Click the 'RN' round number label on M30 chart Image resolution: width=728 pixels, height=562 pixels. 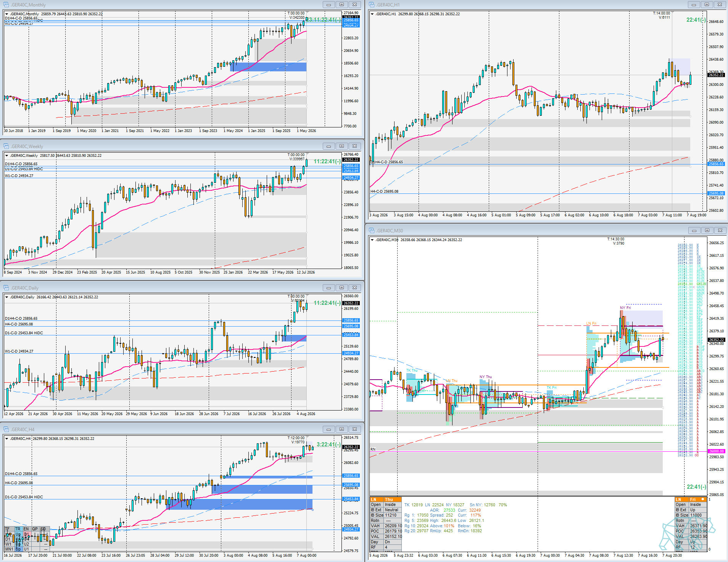pyautogui.click(x=373, y=449)
